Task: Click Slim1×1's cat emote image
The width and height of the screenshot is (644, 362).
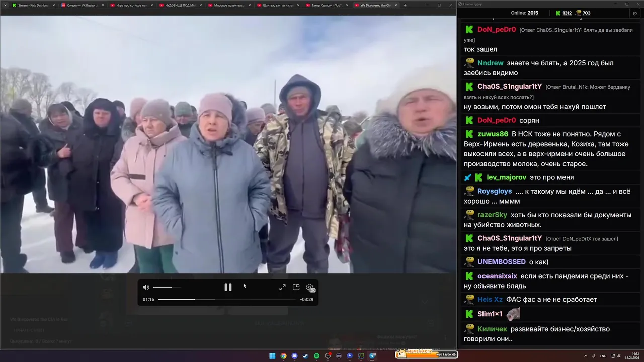Action: (x=513, y=314)
